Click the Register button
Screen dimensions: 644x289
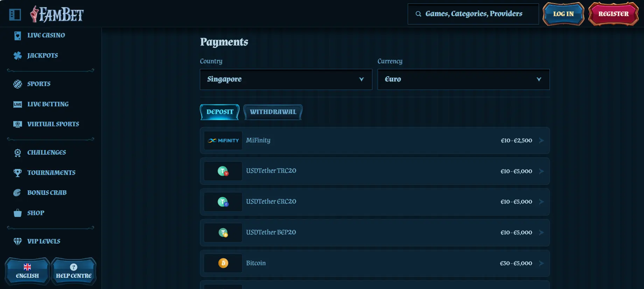click(x=614, y=14)
